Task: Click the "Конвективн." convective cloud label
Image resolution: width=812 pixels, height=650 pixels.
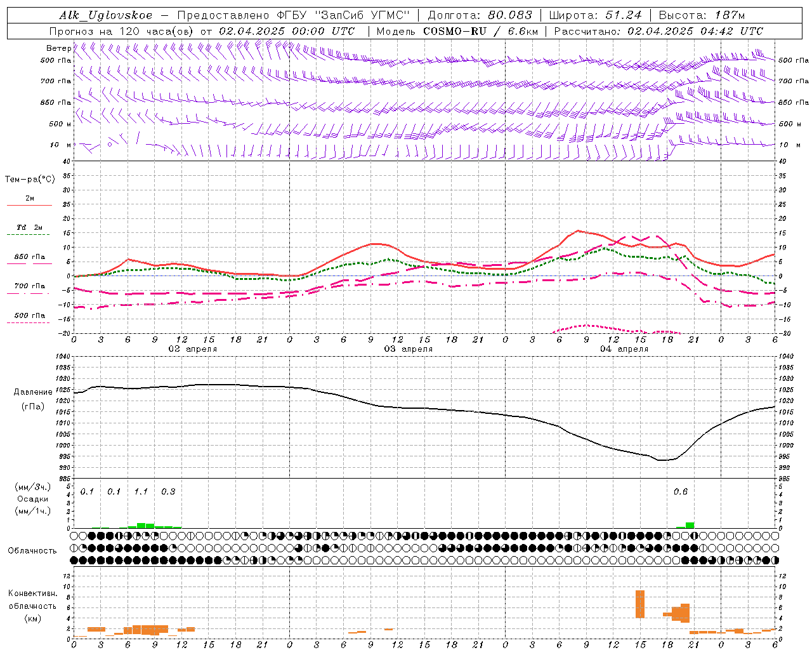Action: tap(32, 594)
